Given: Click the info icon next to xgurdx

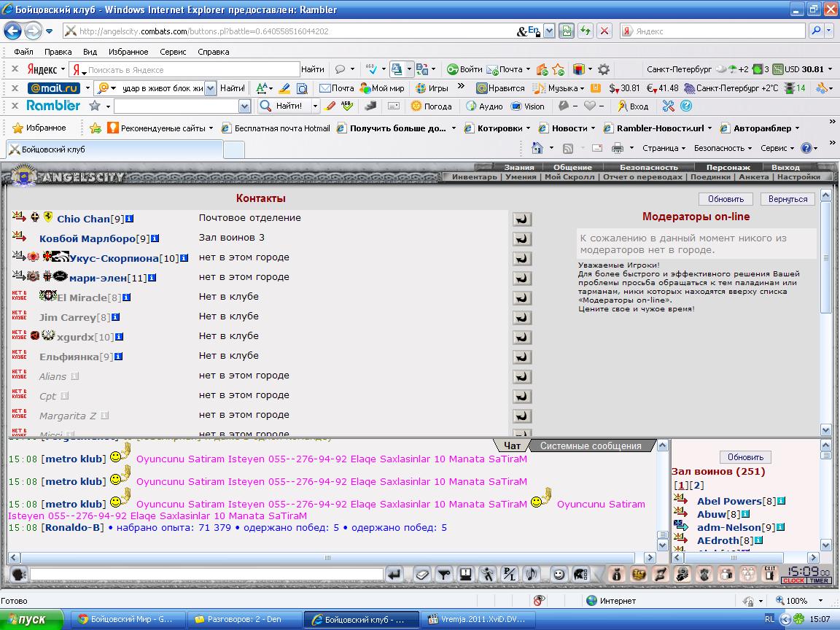Looking at the screenshot, I should [120, 337].
